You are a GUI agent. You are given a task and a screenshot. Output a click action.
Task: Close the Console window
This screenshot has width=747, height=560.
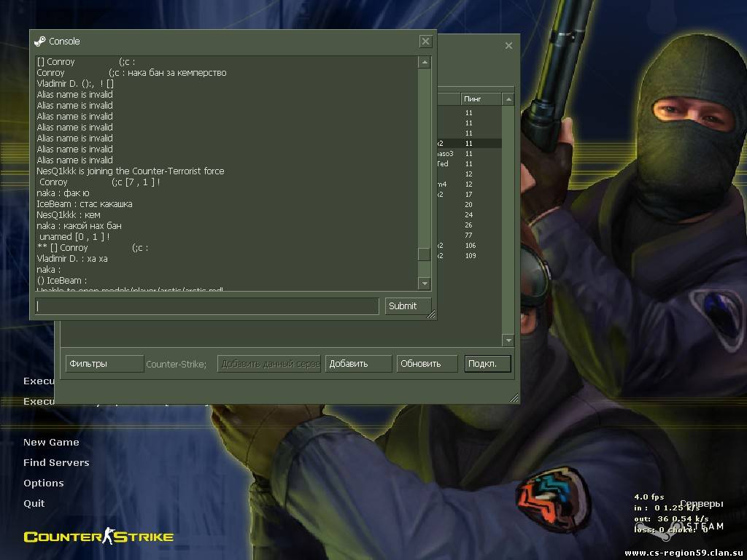tap(425, 42)
